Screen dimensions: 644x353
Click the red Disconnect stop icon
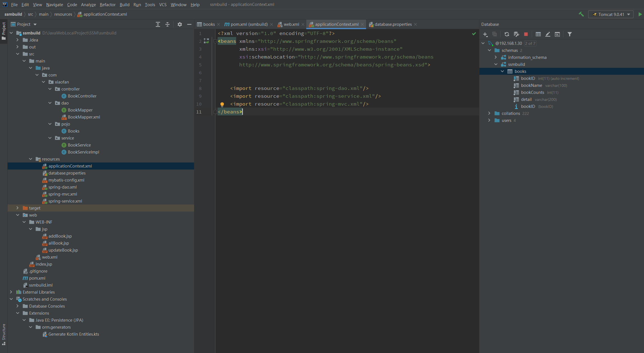pos(526,34)
